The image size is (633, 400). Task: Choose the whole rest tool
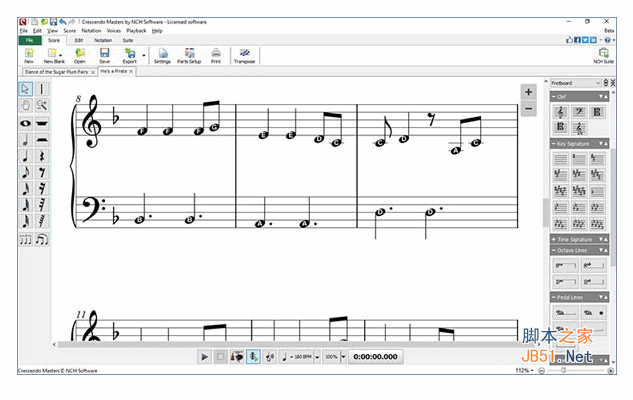pyautogui.click(x=42, y=124)
